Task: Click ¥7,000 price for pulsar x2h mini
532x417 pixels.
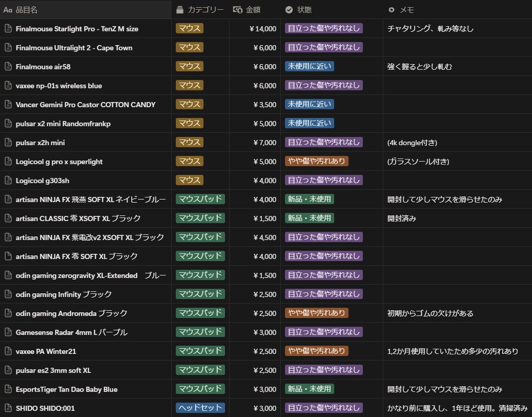Action: pos(264,143)
